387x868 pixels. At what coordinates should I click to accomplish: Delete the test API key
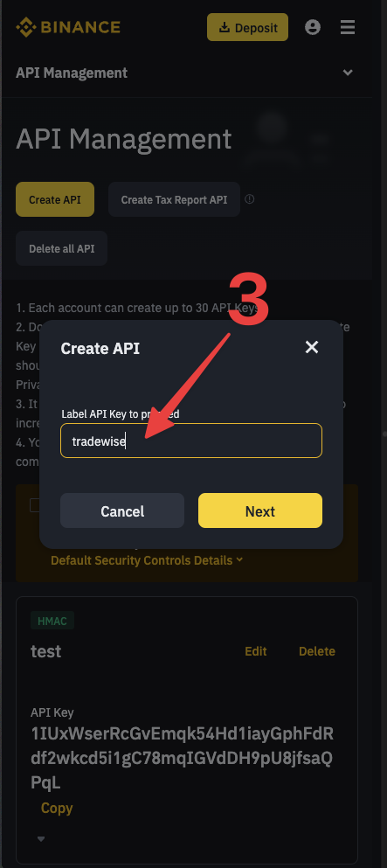point(317,651)
